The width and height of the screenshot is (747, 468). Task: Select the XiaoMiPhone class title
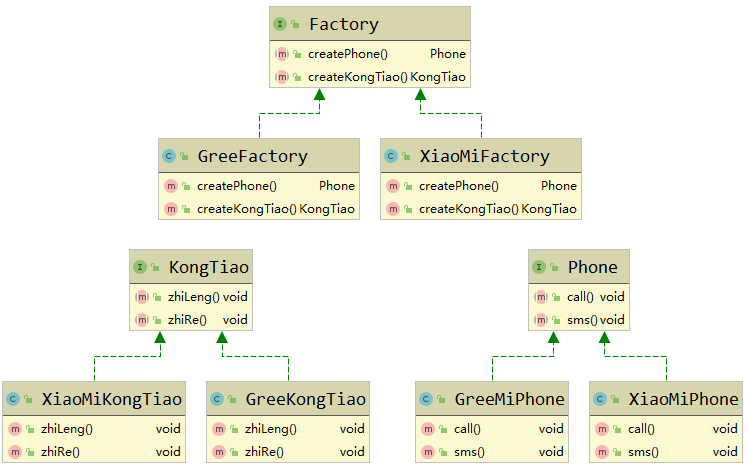684,399
